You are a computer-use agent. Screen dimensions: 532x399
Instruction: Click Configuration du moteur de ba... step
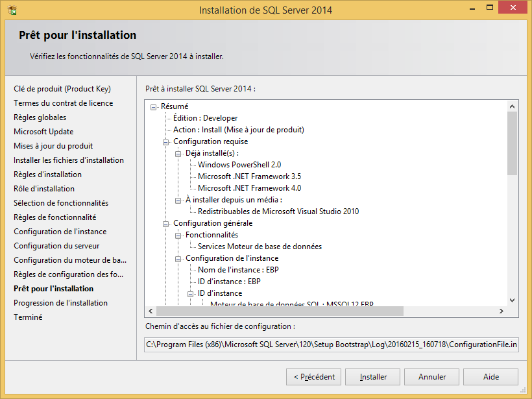coord(70,260)
